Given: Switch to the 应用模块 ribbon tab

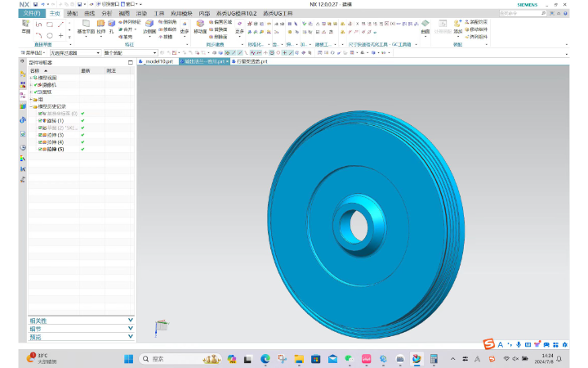Looking at the screenshot, I should (181, 14).
